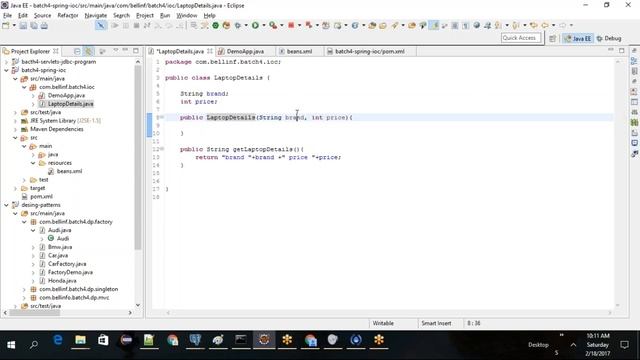Maximize the Project Explorer view
Image resolution: width=640 pixels, height=360 pixels.
coord(136,51)
